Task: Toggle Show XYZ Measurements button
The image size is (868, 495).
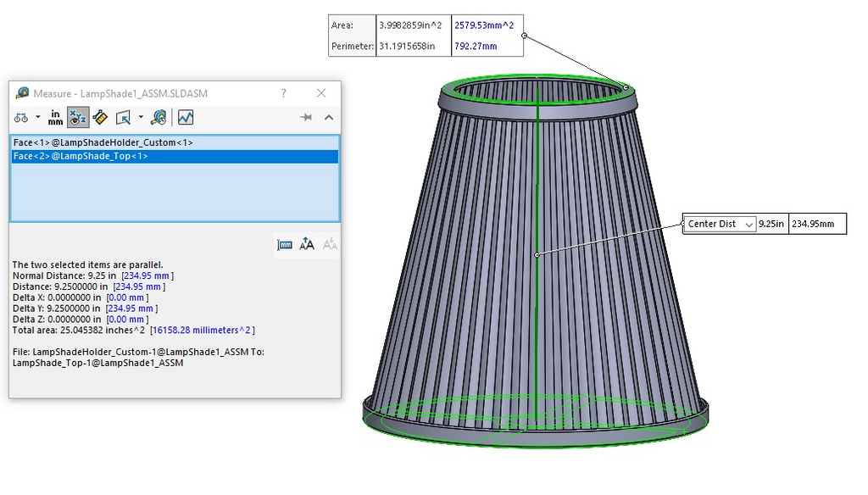Action: click(x=77, y=117)
